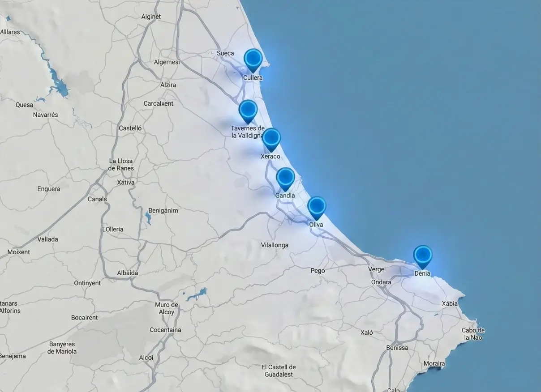
Task: Click the blue map pin above Cullera
Action: 253,59
